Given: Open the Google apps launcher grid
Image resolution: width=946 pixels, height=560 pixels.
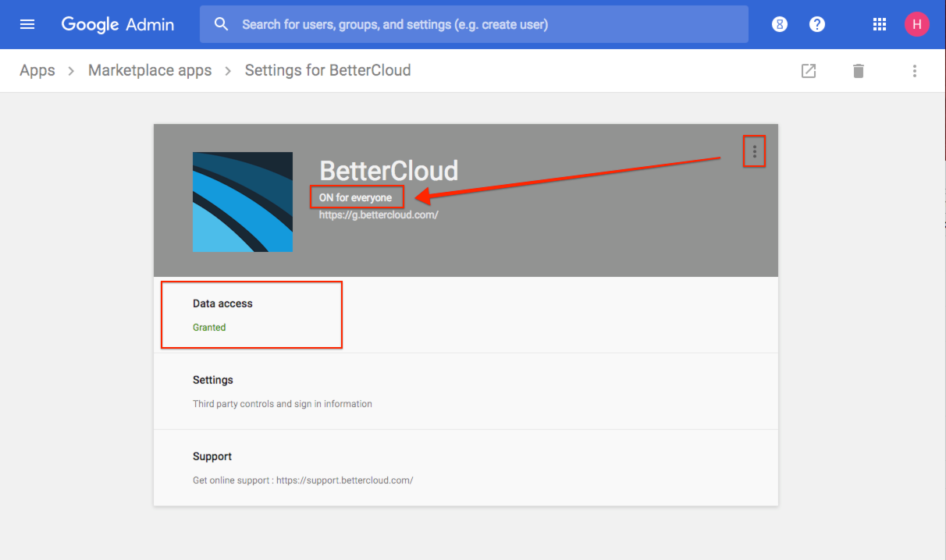Looking at the screenshot, I should coord(880,23).
